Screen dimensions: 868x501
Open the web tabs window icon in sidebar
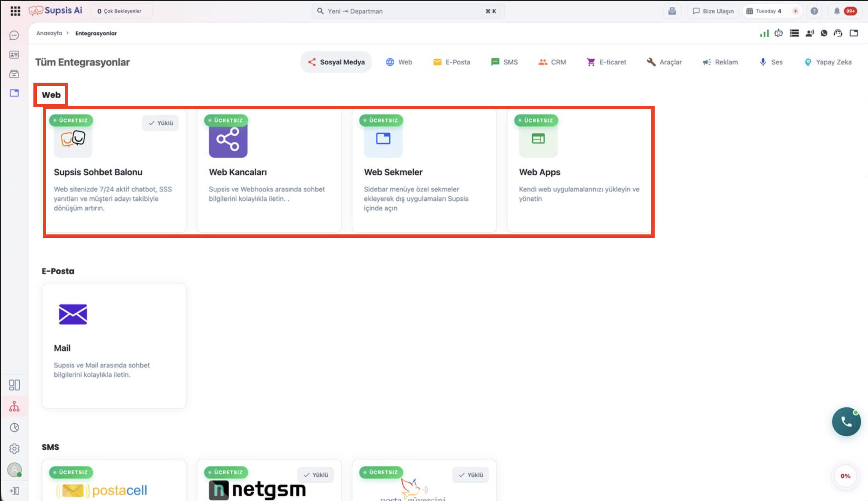[x=14, y=93]
